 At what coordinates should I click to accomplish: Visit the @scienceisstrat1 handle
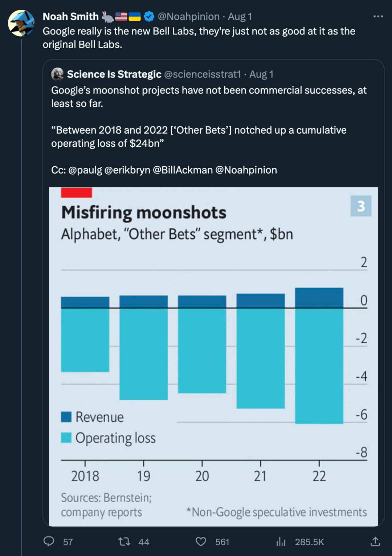coord(203,74)
